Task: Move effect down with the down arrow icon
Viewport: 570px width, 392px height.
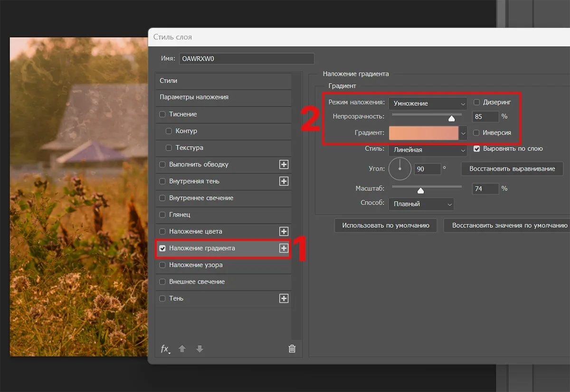Action: point(199,349)
